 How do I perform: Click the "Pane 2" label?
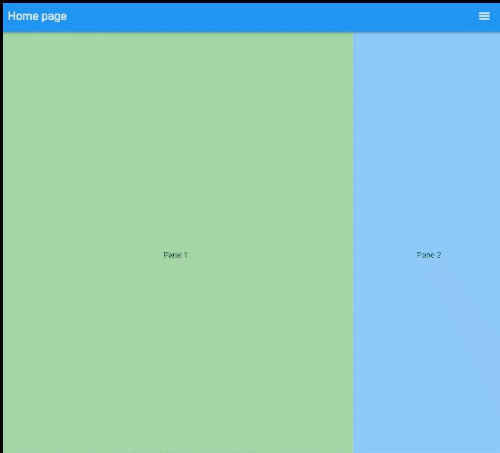pyautogui.click(x=429, y=255)
